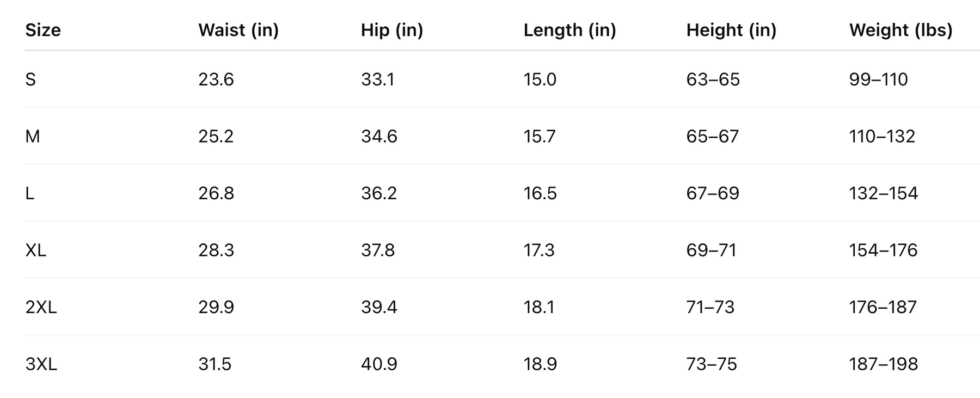Select the L size row label
The height and width of the screenshot is (398, 980).
[x=30, y=193]
